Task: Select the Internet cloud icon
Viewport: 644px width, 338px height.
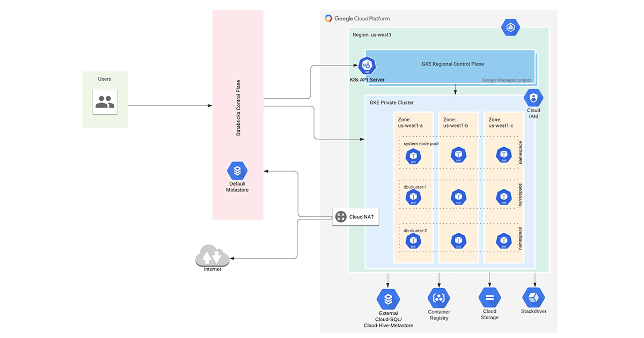Action: coord(213,255)
